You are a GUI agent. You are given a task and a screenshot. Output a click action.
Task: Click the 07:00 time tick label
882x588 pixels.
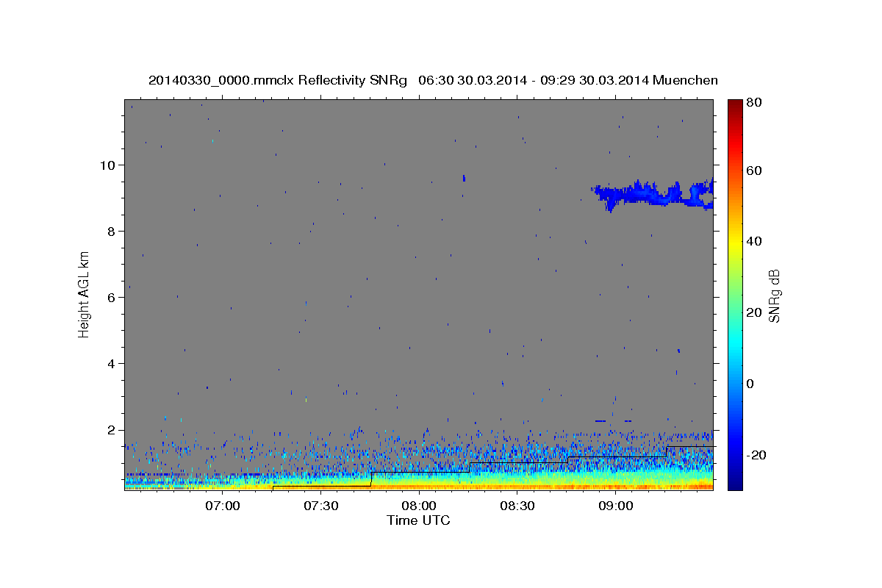tap(222, 506)
